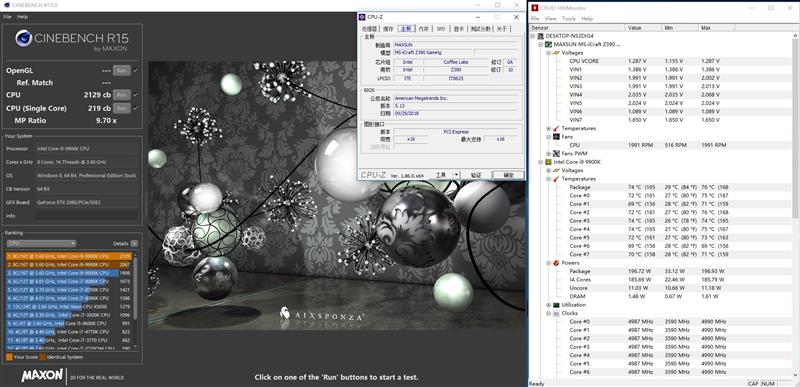Viewport: 800px width, 387px height.
Task: Expand the Utilization section
Action: [548, 305]
